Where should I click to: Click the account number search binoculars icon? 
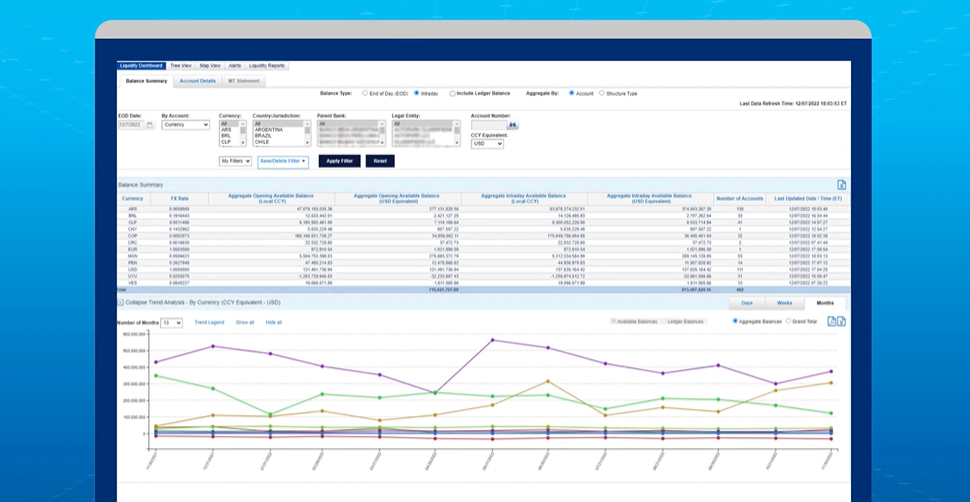pyautogui.click(x=513, y=125)
